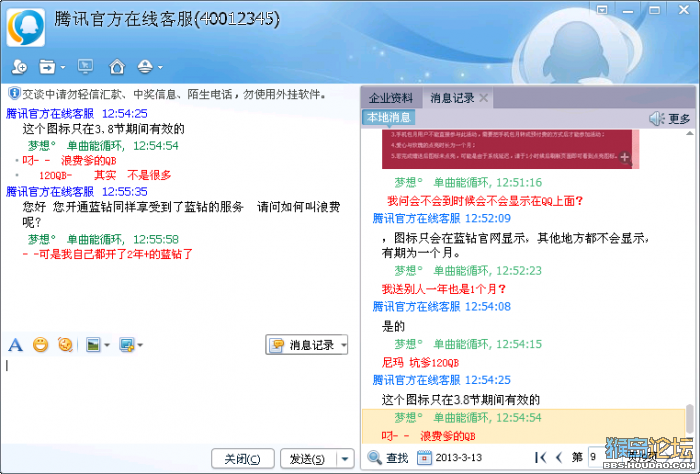This screenshot has width=700, height=474.
Task: Click the scroll up arrow in history panel
Action: click(x=690, y=133)
